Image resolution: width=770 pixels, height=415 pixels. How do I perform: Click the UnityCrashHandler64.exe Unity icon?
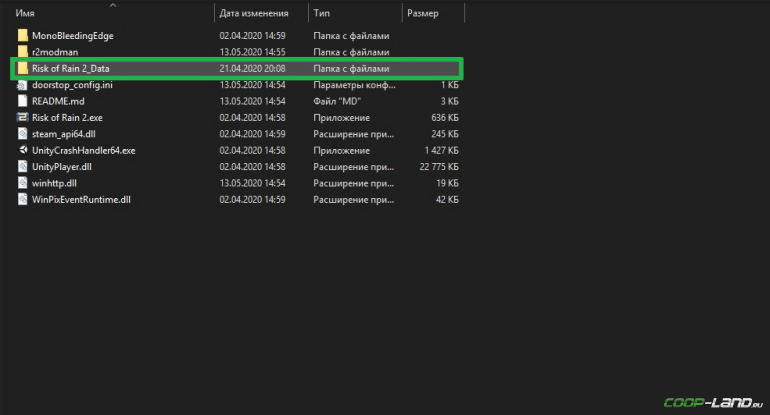click(x=23, y=150)
